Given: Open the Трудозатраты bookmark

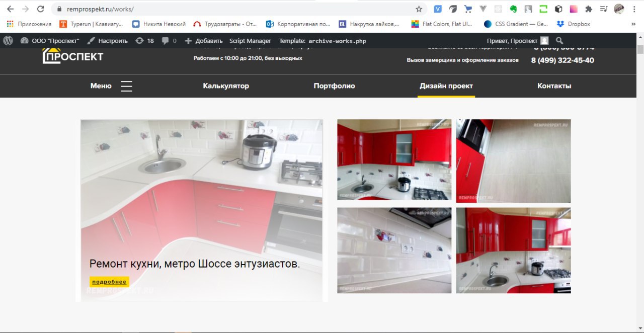Looking at the screenshot, I should click(x=225, y=24).
